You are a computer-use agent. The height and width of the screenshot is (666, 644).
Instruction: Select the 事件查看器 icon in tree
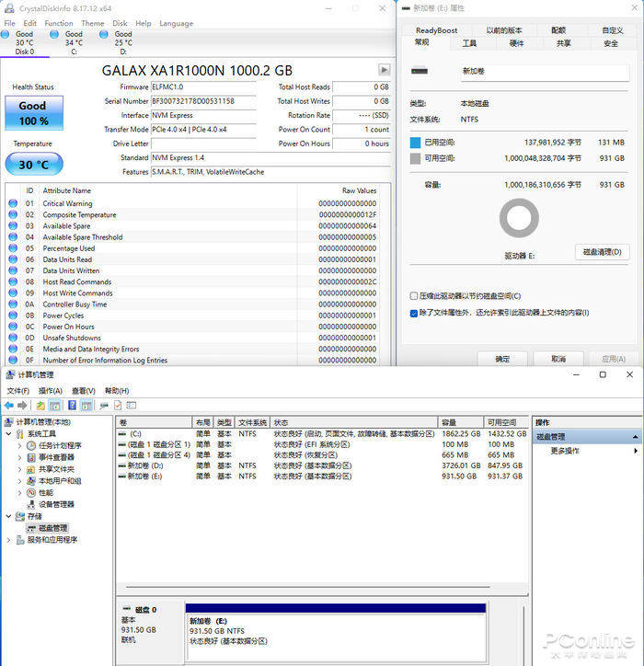[31, 457]
